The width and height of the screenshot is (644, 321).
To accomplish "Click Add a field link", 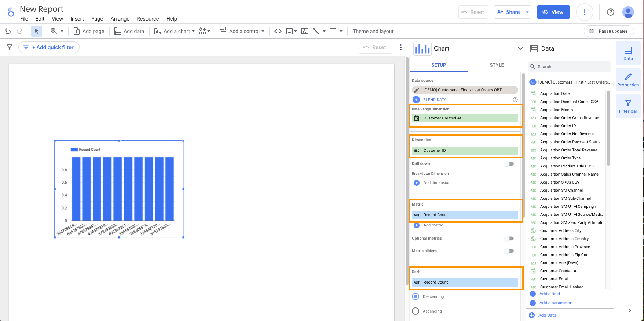I will click(549, 294).
